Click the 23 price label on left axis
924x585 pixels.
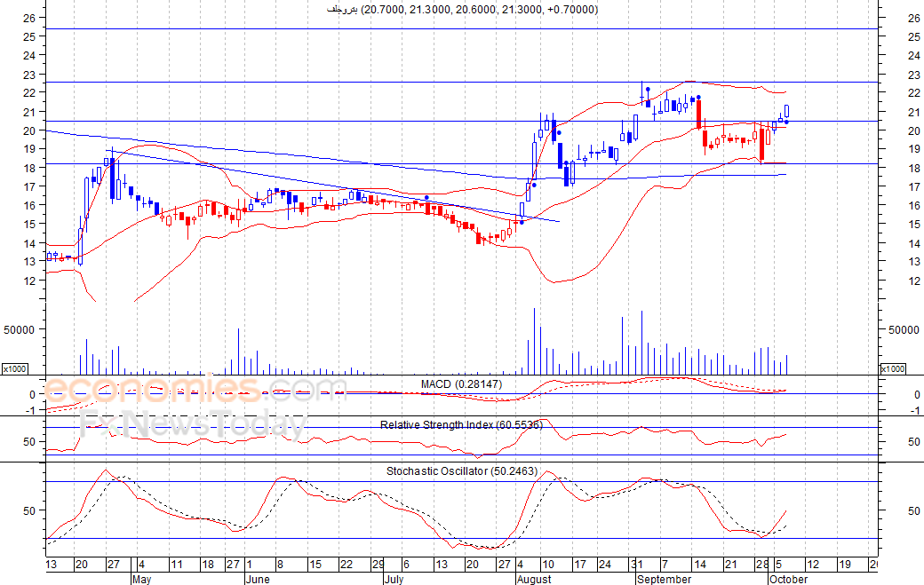click(x=29, y=75)
